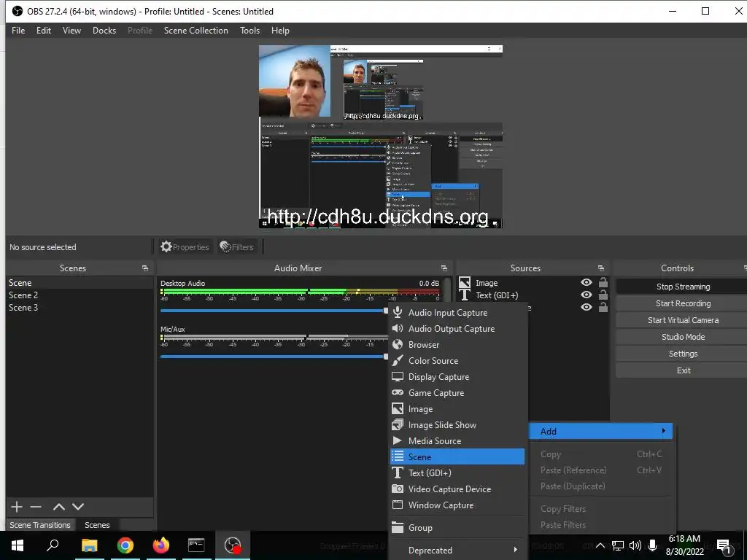The width and height of the screenshot is (747, 560).
Task: Open the Help menu
Action: [280, 31]
